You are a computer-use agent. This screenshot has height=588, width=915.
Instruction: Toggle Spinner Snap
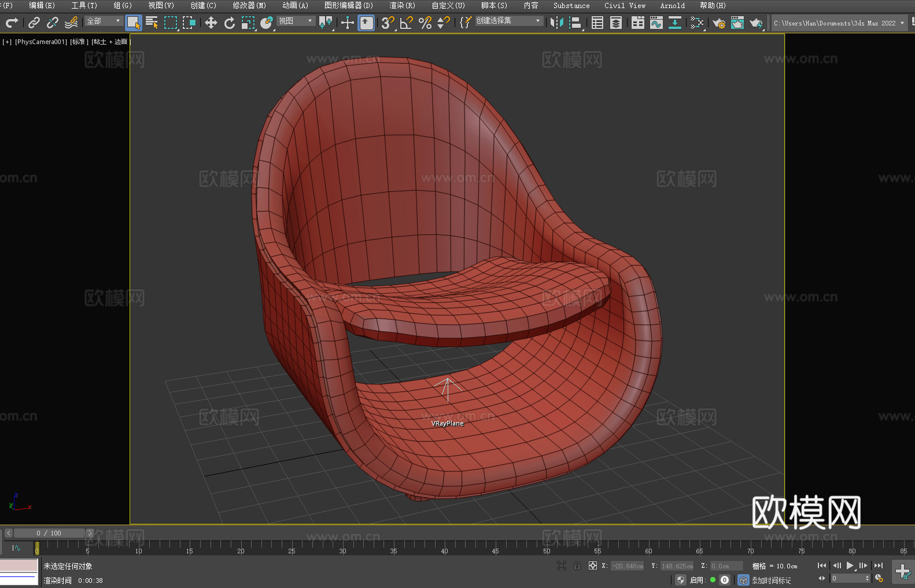(444, 23)
